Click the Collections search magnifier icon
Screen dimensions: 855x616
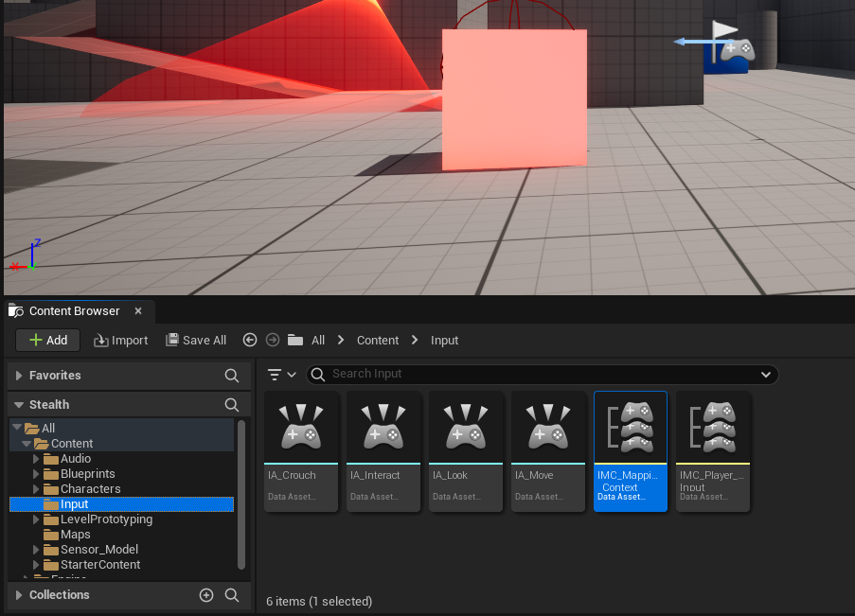tap(231, 595)
